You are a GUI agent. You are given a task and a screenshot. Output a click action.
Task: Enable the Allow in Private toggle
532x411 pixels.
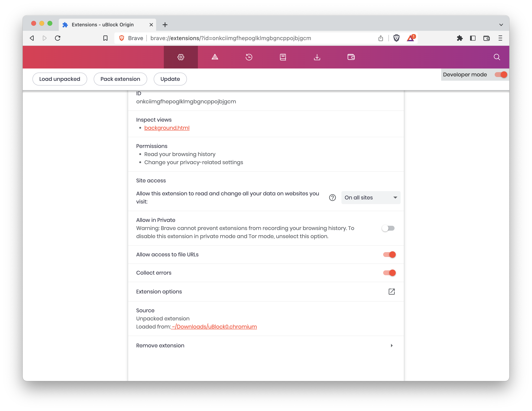[388, 228]
